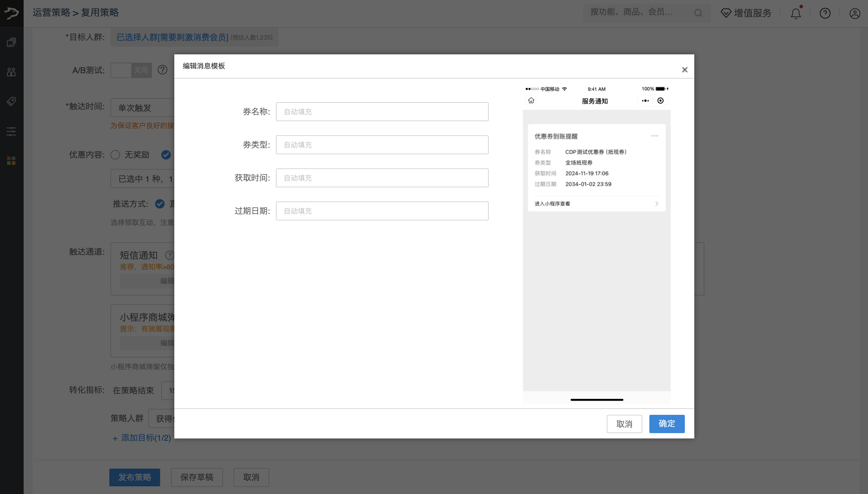868x494 pixels.
Task: Click the 运营策略 breadcrumb
Action: [x=51, y=12]
